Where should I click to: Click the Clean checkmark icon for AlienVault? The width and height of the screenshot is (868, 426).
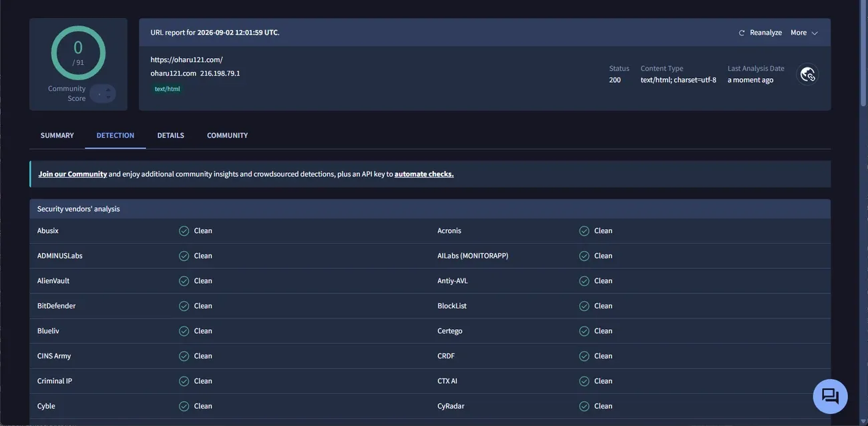point(184,281)
